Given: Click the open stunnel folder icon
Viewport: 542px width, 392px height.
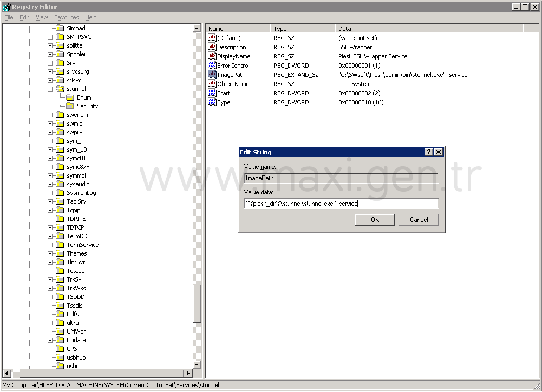Looking at the screenshot, I should click(x=60, y=89).
